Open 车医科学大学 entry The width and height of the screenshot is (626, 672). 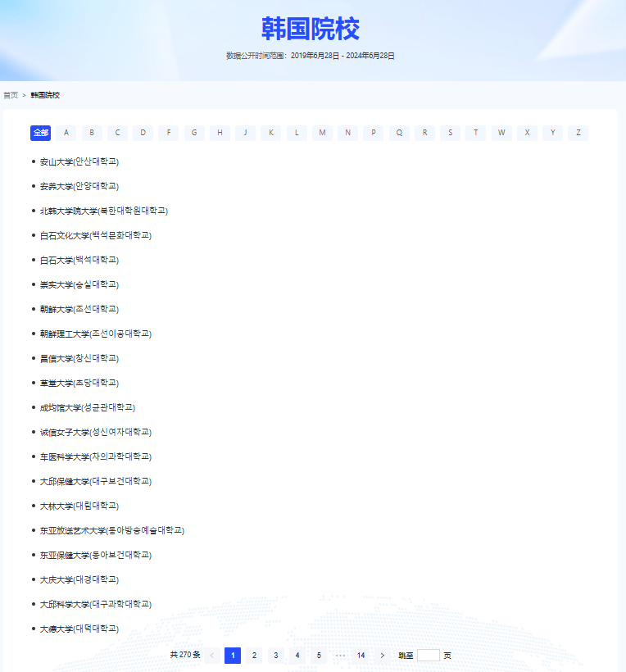(x=96, y=456)
